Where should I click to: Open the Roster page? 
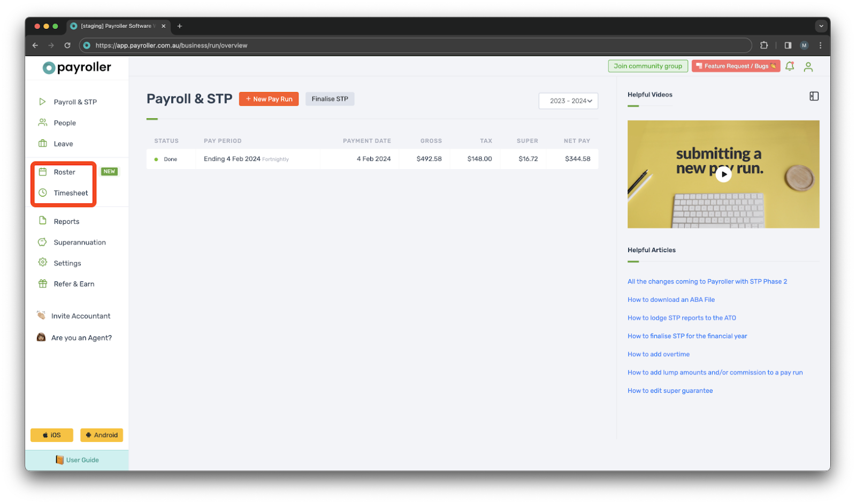point(64,172)
